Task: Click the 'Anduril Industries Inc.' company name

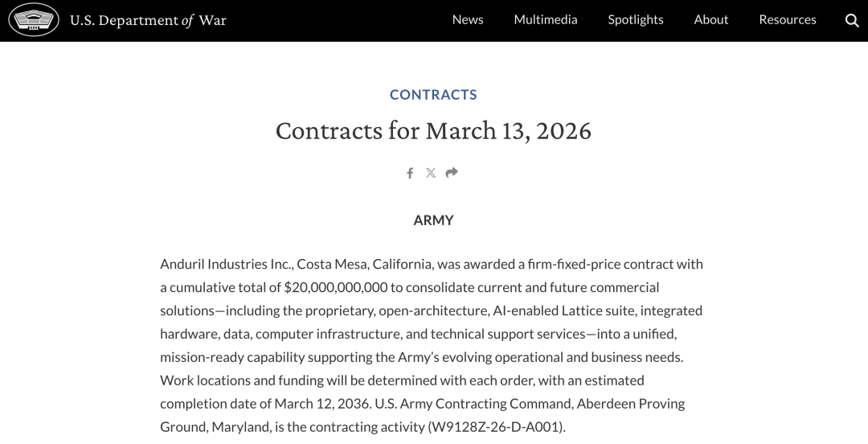Action: 226,264
